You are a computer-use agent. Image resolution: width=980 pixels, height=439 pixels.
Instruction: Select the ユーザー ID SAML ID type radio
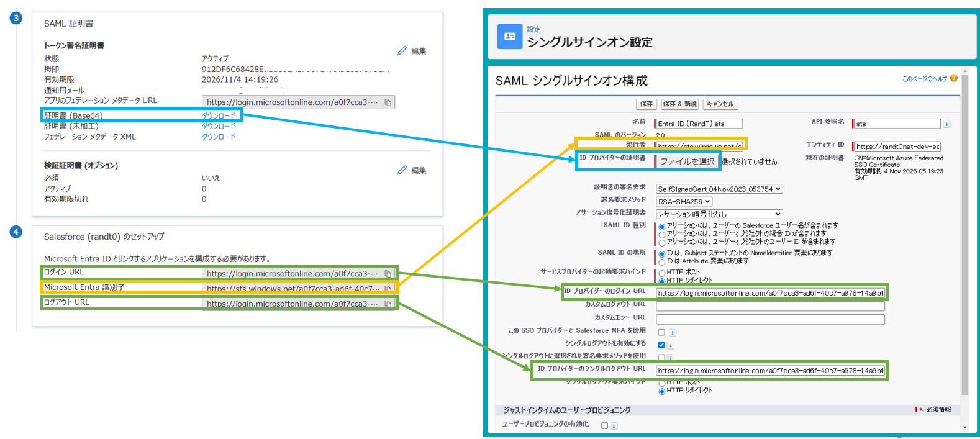[662, 243]
